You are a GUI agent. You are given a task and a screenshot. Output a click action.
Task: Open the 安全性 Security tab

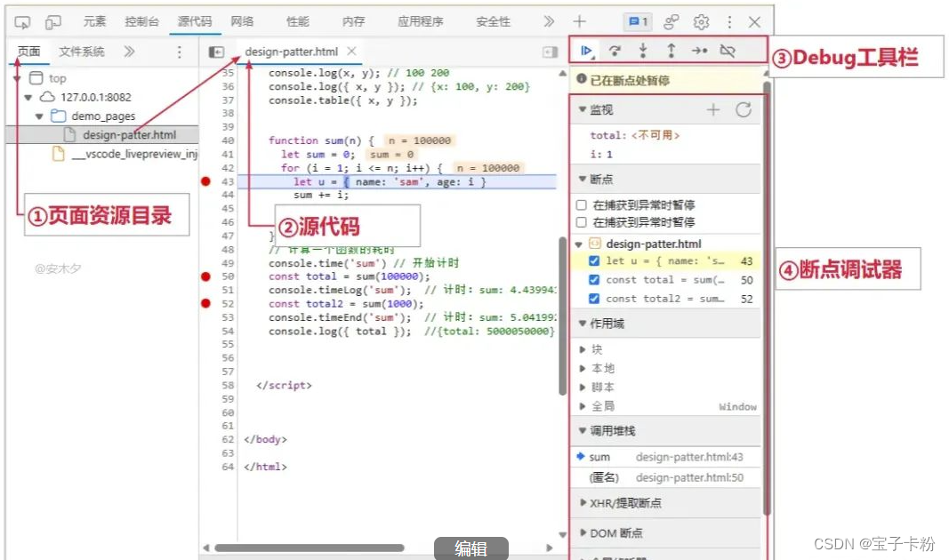coord(493,21)
